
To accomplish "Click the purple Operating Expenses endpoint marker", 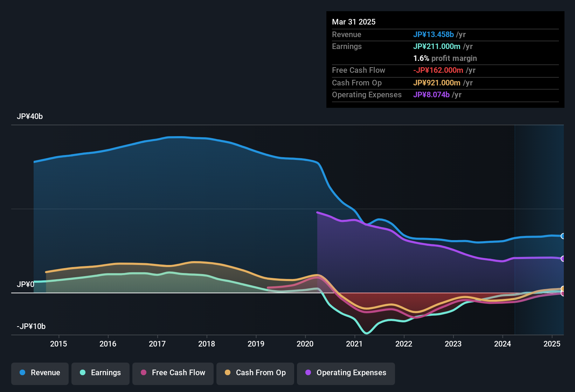I will (563, 259).
